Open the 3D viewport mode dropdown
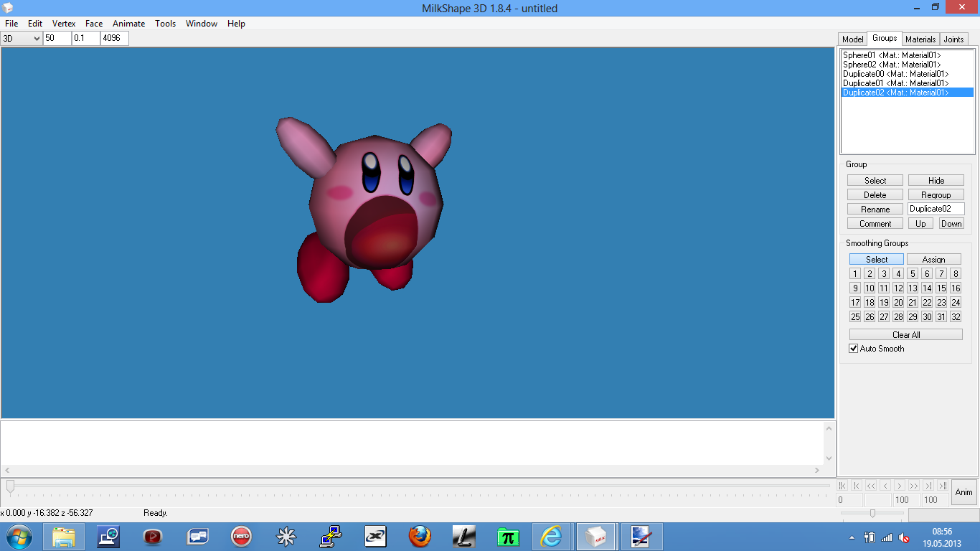This screenshot has height=551, width=980. click(22, 39)
